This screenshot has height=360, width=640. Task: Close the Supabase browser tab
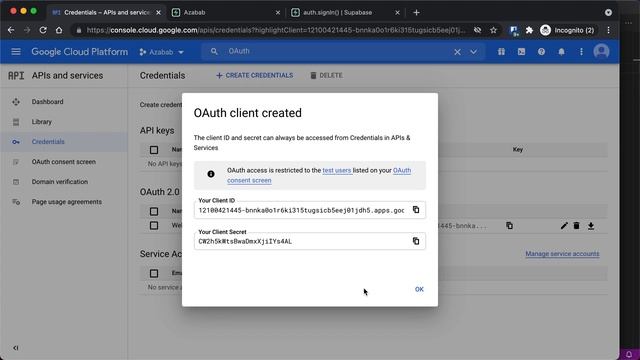[397, 13]
